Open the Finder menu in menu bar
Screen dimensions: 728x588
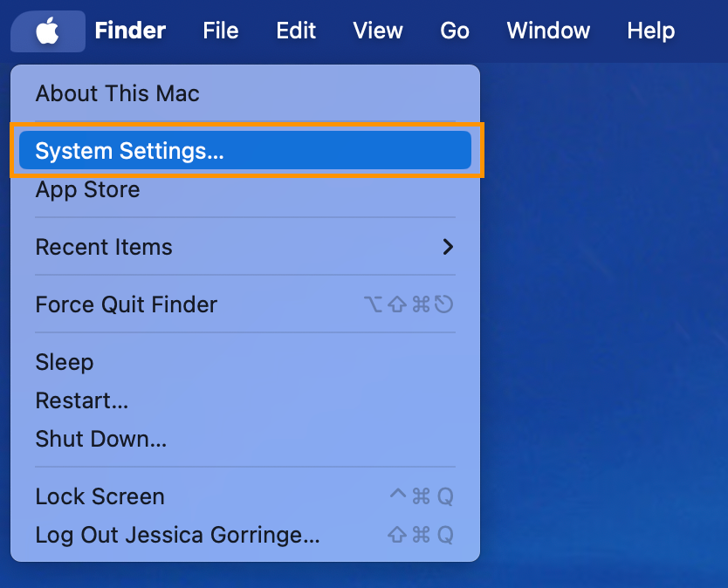click(x=130, y=31)
